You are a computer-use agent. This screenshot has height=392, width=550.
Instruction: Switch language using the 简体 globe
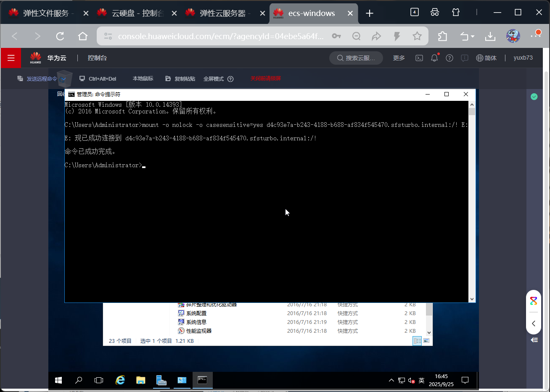tap(486, 58)
